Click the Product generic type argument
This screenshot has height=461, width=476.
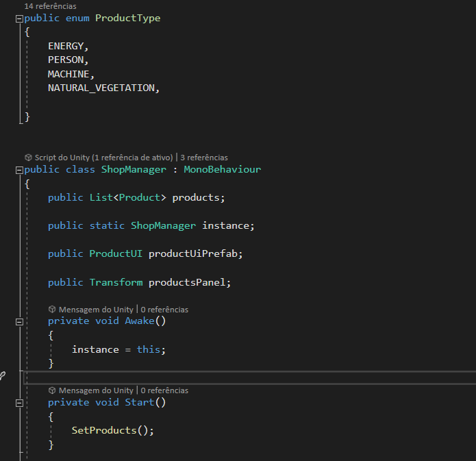(140, 198)
